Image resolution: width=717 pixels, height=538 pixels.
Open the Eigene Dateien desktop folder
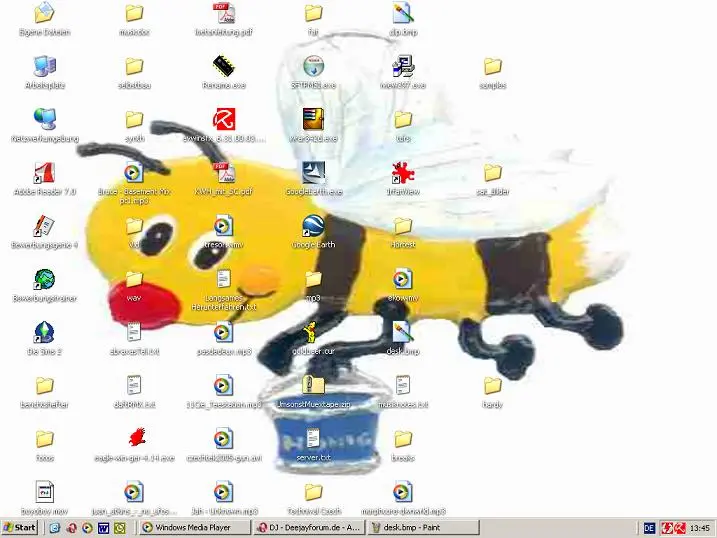tap(44, 14)
